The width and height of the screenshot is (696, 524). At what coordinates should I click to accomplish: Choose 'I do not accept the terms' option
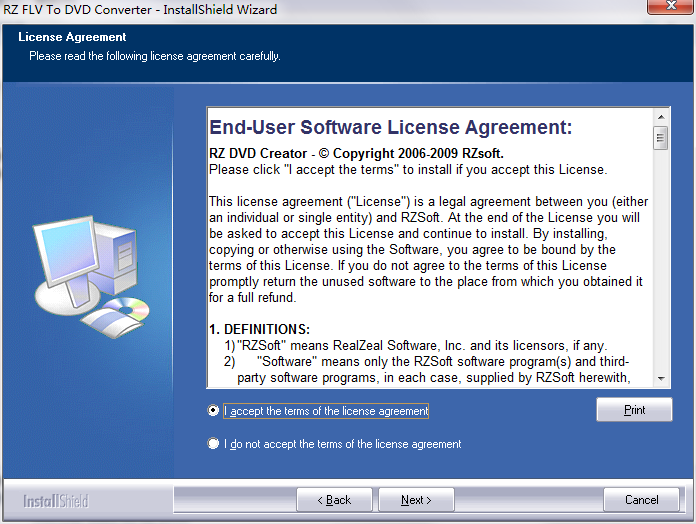214,444
